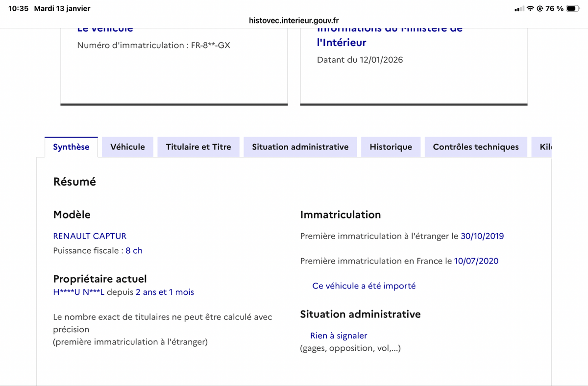This screenshot has width=588, height=386.
Task: Click the '2 ans et 1 mois' ownership link
Action: coord(164,291)
